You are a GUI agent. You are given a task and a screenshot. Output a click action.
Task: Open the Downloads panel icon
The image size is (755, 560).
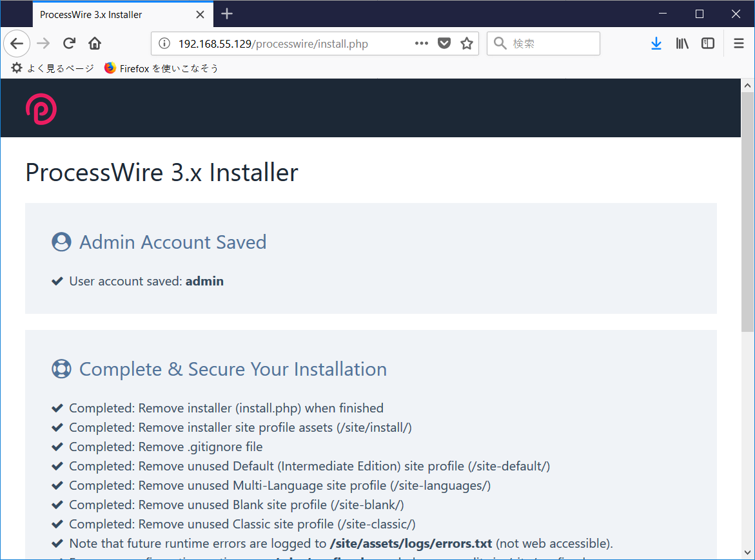(x=656, y=43)
